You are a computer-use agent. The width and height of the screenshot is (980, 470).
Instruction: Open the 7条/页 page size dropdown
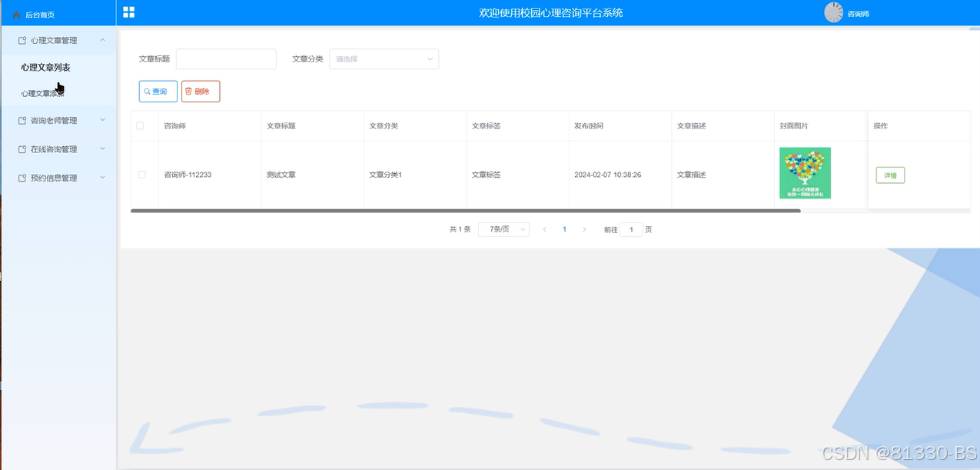(x=503, y=229)
